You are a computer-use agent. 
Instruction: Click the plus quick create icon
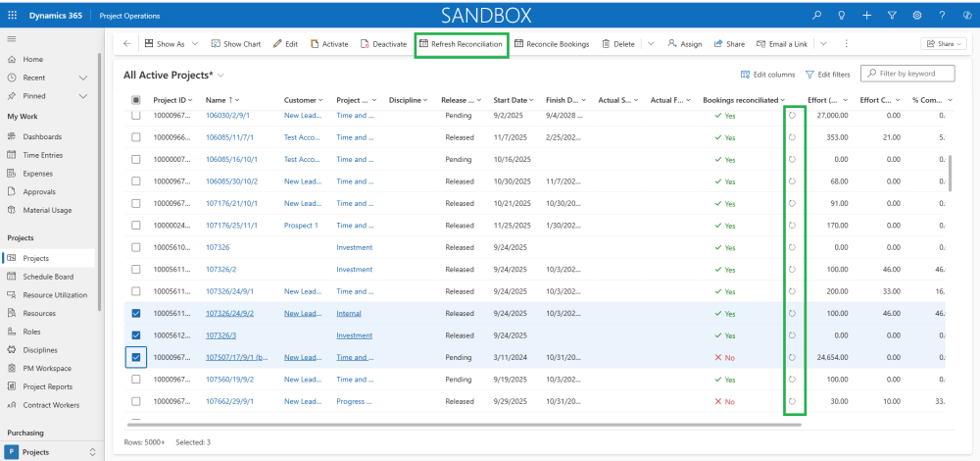point(866,16)
